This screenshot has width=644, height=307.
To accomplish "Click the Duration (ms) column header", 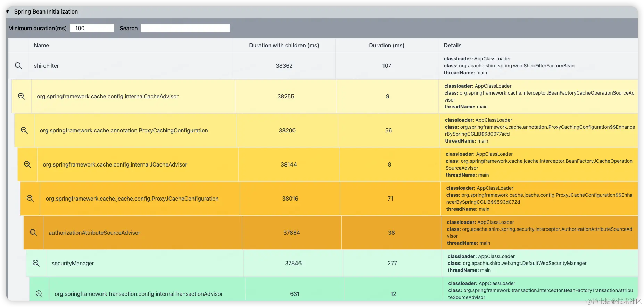I will (x=387, y=45).
